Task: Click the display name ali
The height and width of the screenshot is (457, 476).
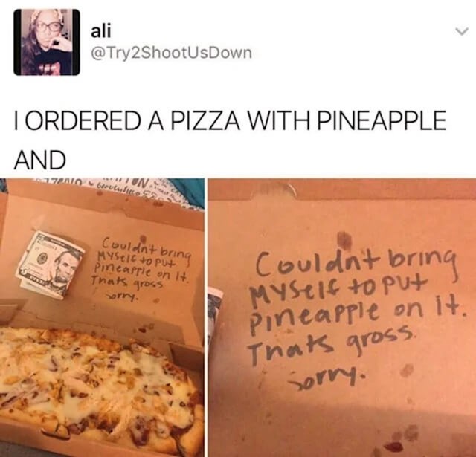Action: tap(101, 31)
